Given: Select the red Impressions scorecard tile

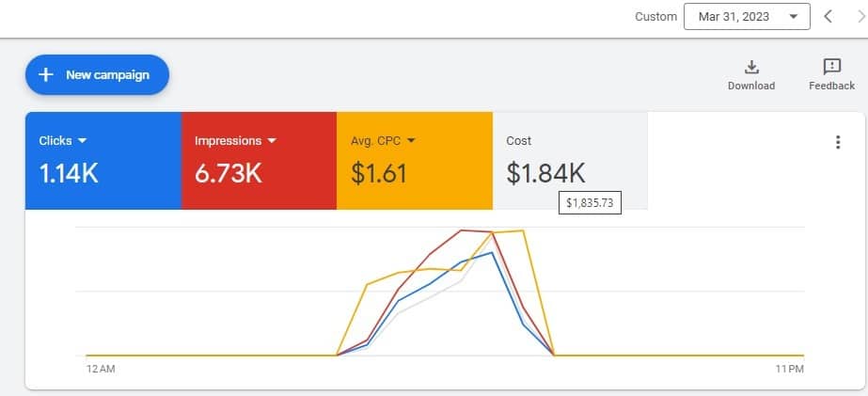Looking at the screenshot, I should 259,160.
